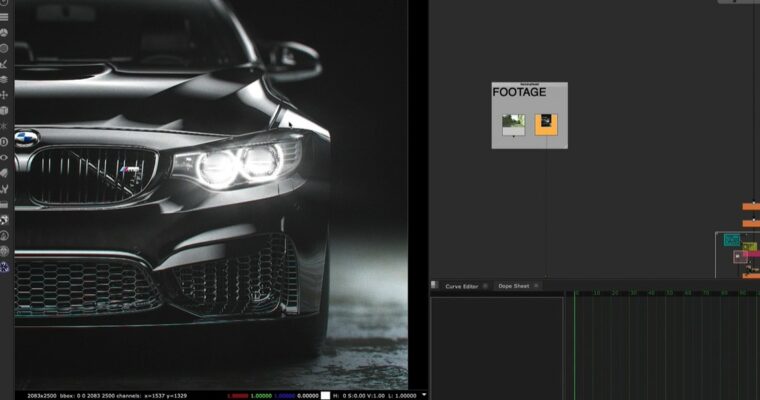The height and width of the screenshot is (400, 760).
Task: Expand the dropdown arrow at viewer status bar end
Action: [424, 395]
